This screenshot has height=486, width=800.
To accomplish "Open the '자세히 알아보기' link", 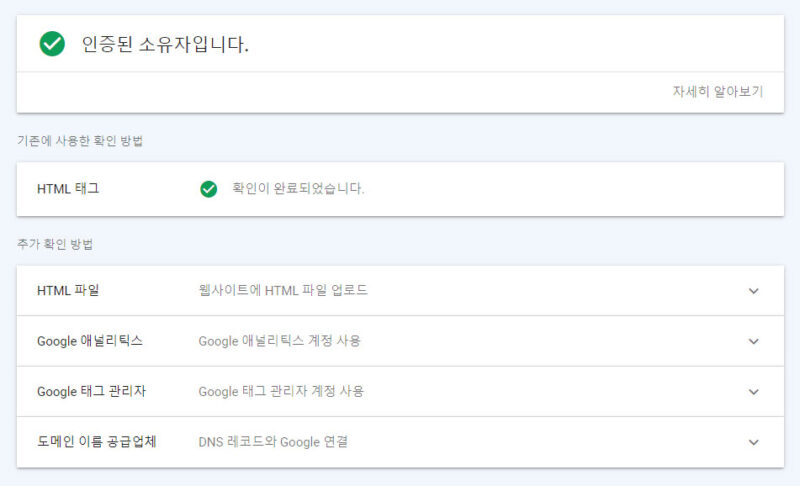I will pyautogui.click(x=717, y=92).
